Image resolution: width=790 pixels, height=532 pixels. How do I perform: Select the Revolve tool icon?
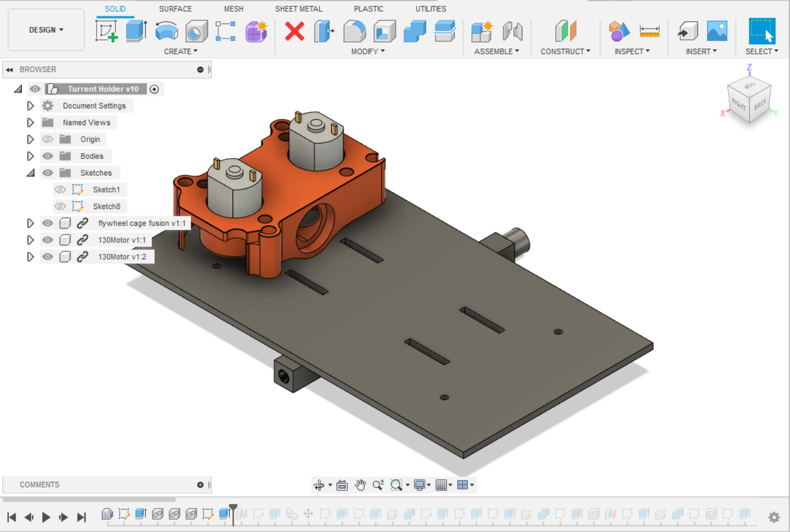pyautogui.click(x=167, y=31)
